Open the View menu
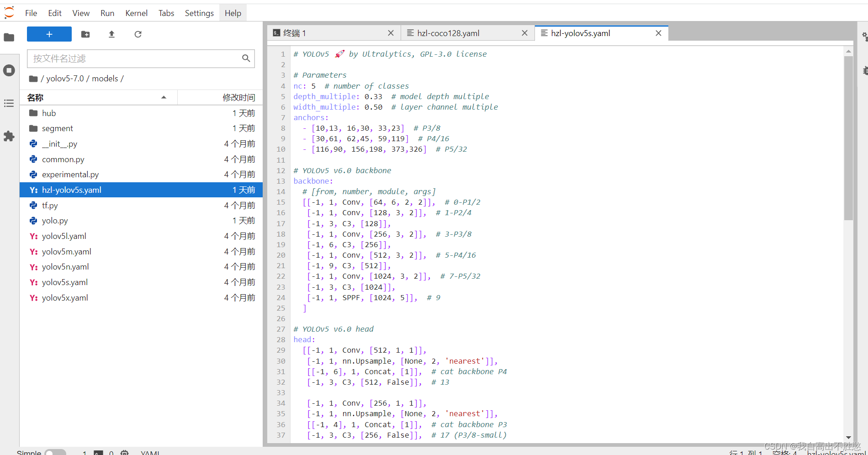Viewport: 868px width, 455px height. point(81,13)
